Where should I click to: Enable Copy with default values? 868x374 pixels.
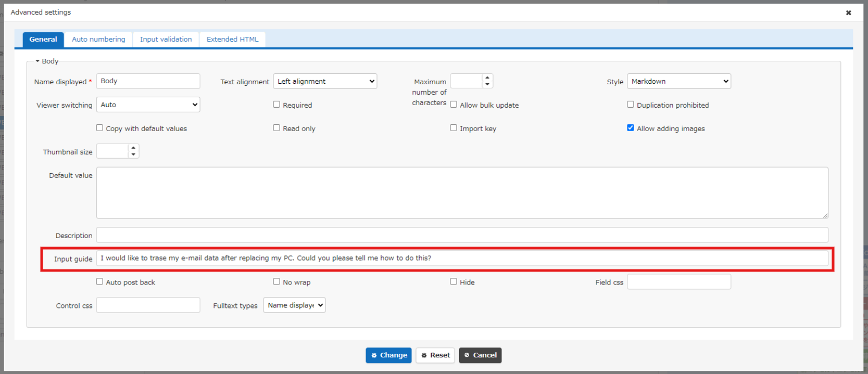tap(99, 128)
